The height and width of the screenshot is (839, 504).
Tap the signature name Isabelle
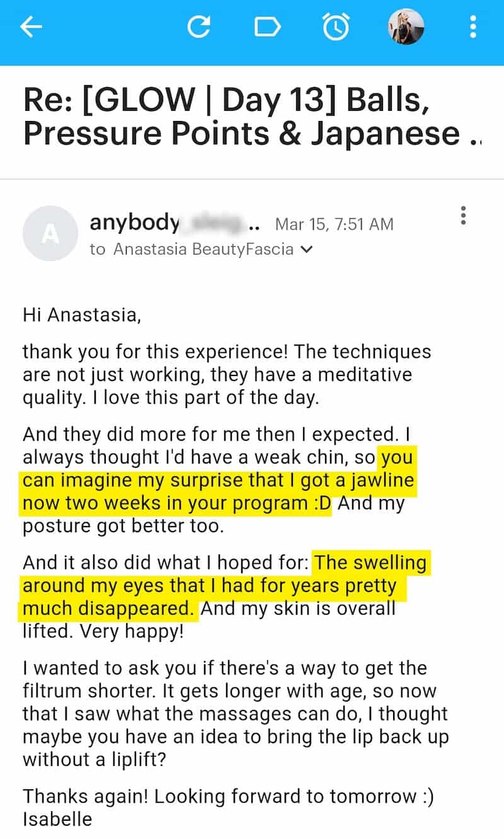click(x=55, y=819)
